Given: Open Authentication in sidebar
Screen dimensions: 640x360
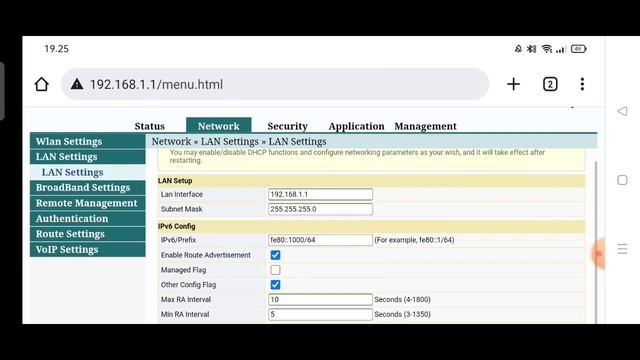Looking at the screenshot, I should point(88,218).
